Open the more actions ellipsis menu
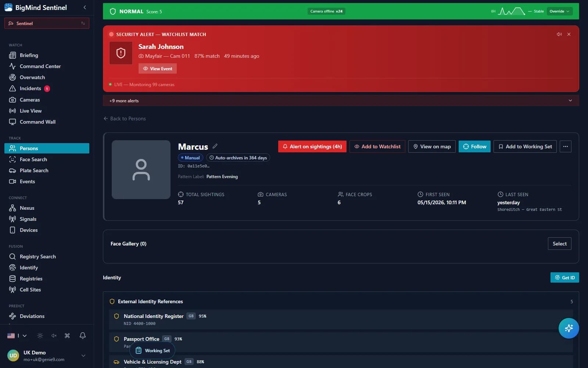This screenshot has width=588, height=368. [566, 146]
